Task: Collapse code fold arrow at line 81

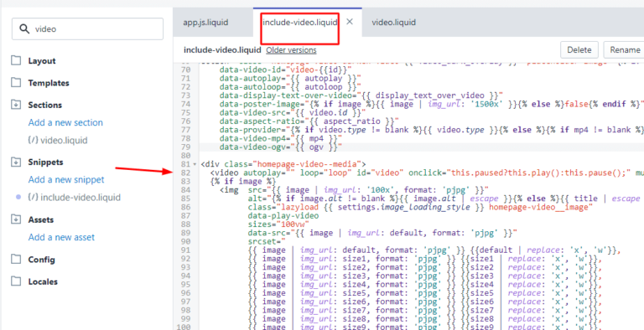Action: 195,165
